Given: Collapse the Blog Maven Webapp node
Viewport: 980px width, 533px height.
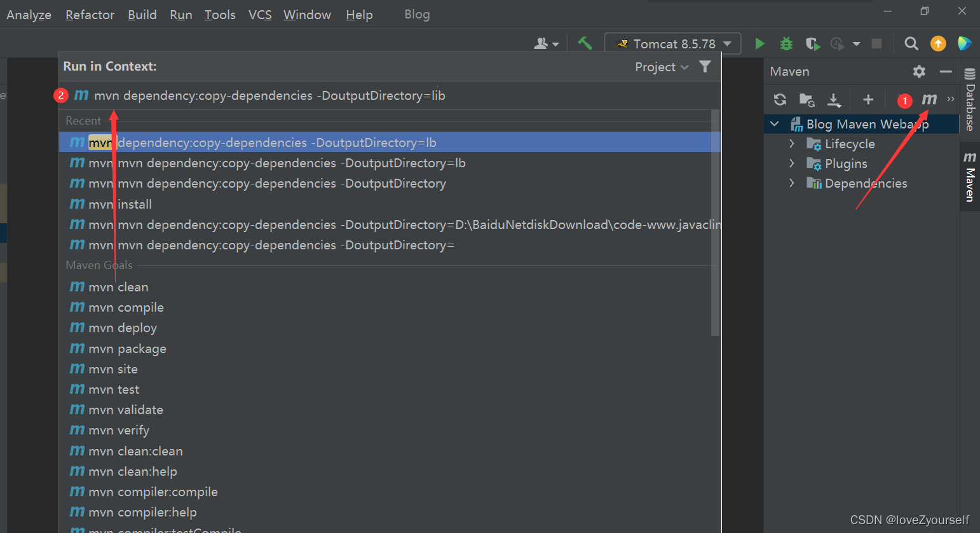Looking at the screenshot, I should point(774,124).
